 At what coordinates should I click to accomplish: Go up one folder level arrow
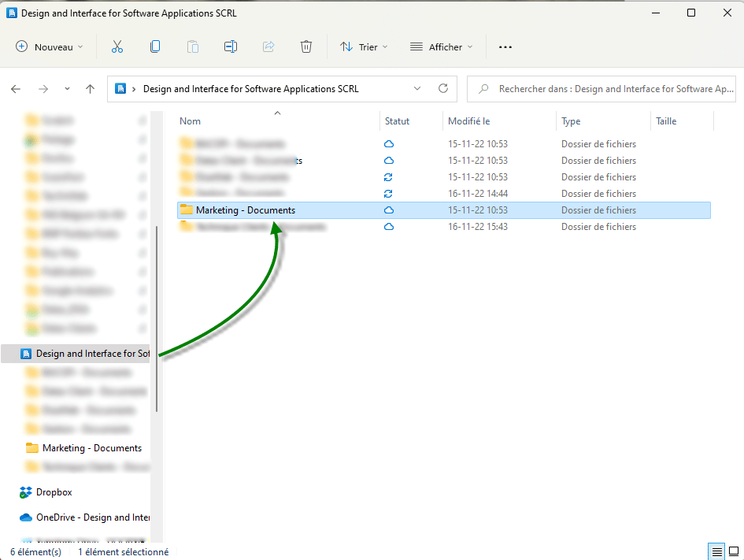(x=91, y=89)
